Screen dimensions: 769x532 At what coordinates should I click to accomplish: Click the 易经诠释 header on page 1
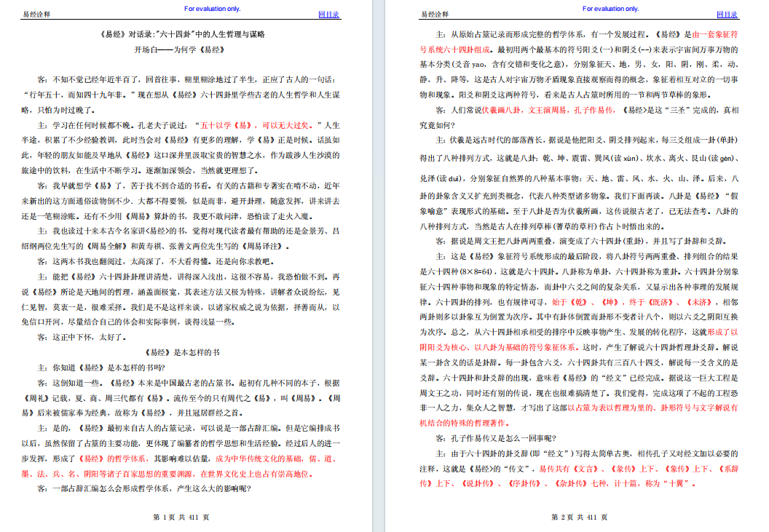[x=37, y=15]
